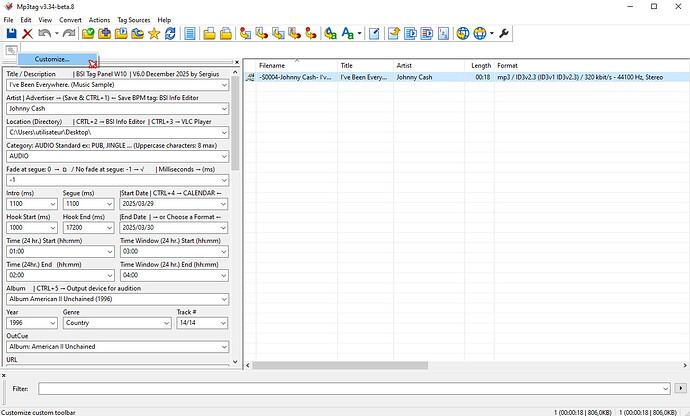Open Quick Actions with the Aa icon
The width and height of the screenshot is (690, 416).
(x=348, y=33)
